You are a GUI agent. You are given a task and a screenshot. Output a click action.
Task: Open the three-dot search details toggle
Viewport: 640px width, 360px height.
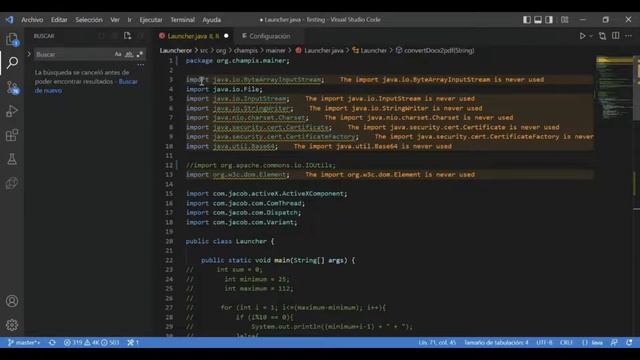(x=140, y=64)
